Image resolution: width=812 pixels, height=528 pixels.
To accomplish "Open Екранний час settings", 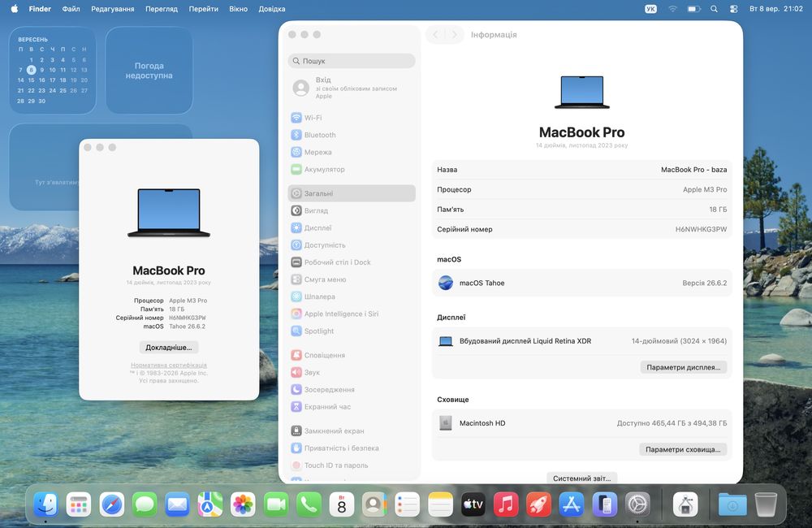I will click(x=352, y=407).
